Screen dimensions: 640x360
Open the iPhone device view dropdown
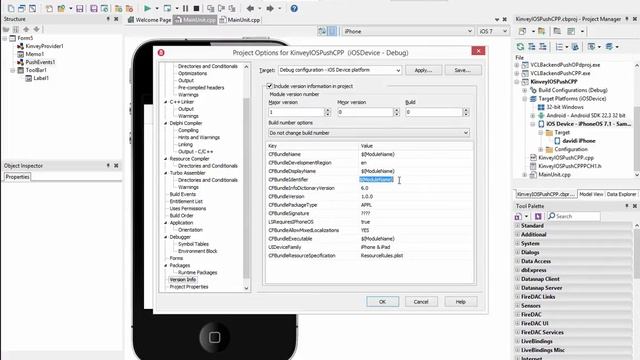(469, 31)
